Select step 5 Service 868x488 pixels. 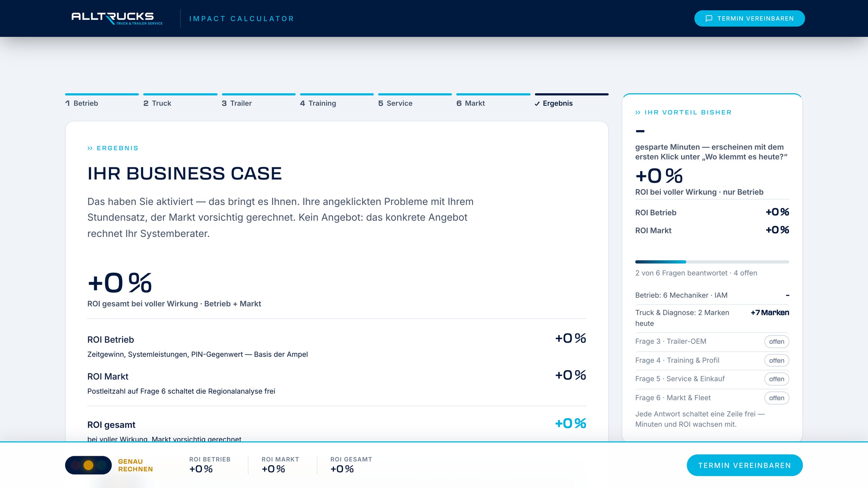point(415,101)
